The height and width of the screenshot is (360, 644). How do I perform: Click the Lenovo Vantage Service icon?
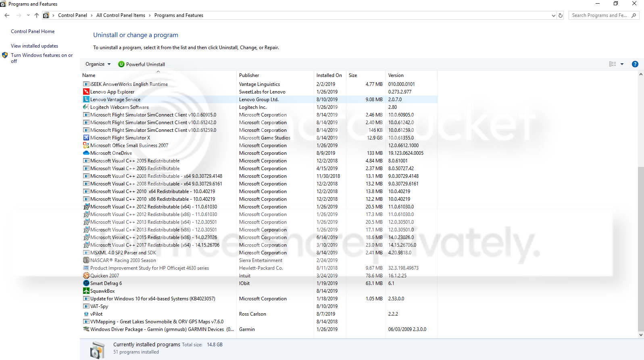coord(86,100)
